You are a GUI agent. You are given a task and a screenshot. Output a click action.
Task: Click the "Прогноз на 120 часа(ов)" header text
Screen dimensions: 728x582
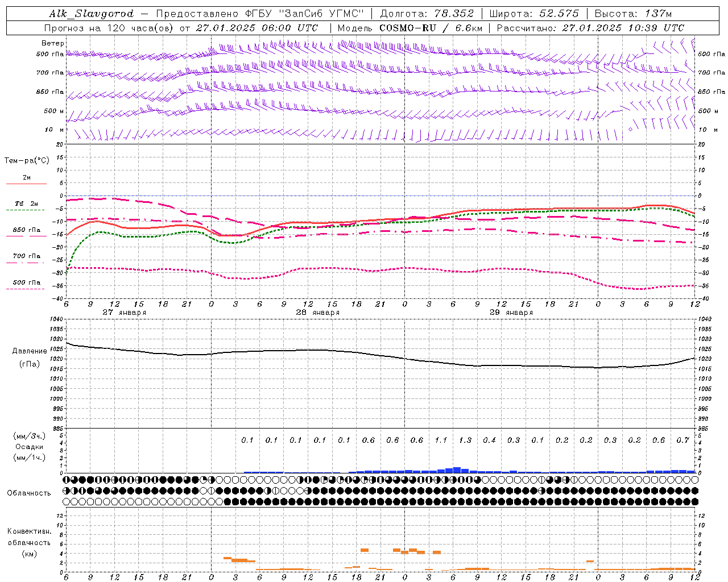coord(109,28)
